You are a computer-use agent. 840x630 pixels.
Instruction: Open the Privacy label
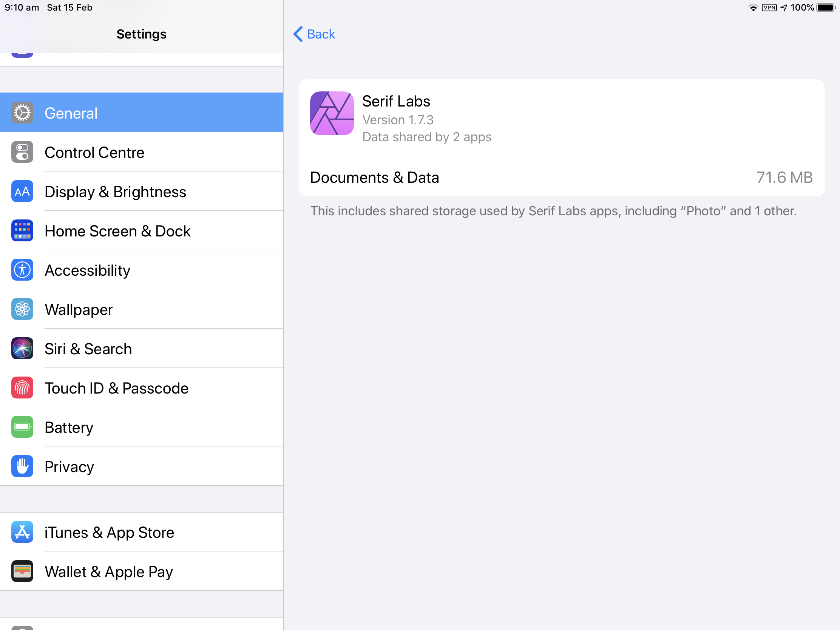pos(69,467)
